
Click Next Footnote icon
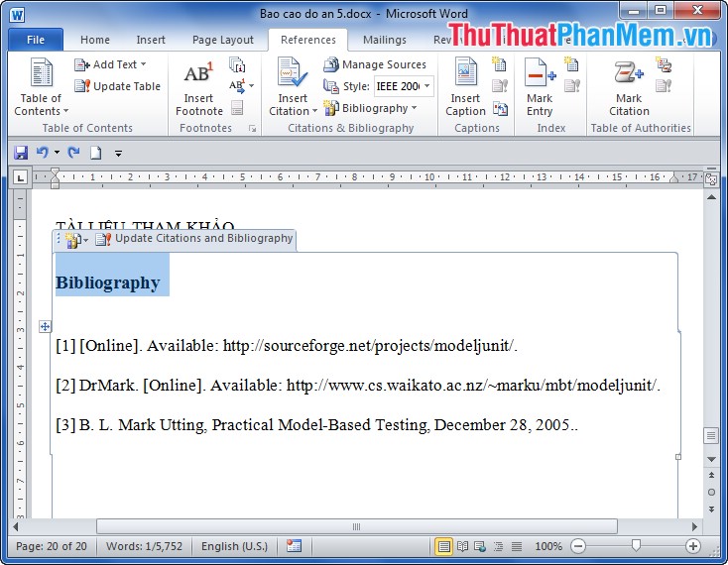click(236, 86)
